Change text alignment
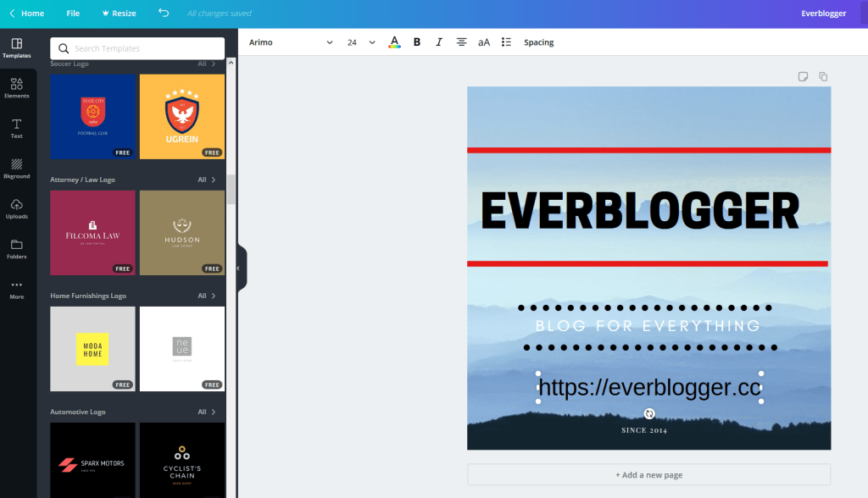This screenshot has width=868, height=498. pos(461,42)
